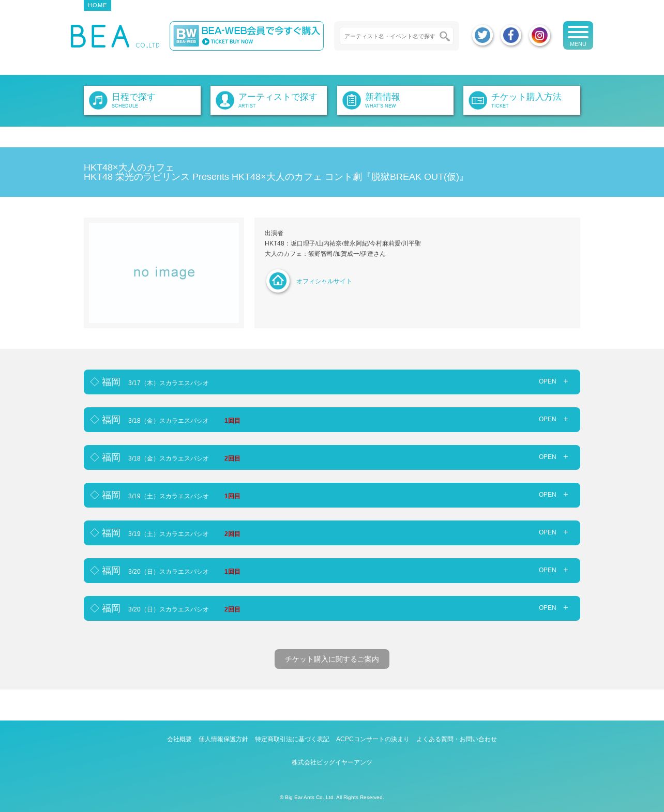Open the Facebook social icon

coord(511,35)
